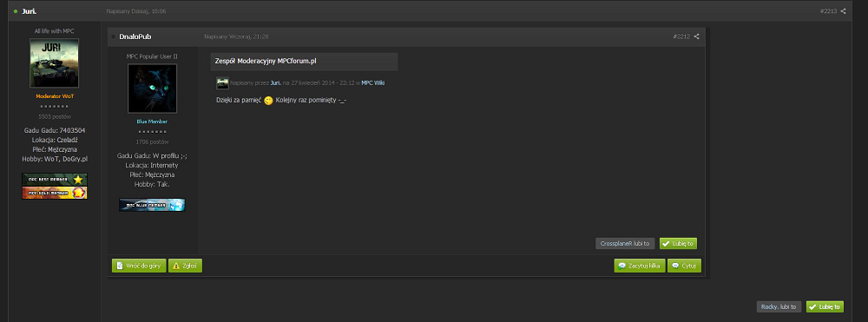Open post permalink #2212
Viewport: 868px width, 322px height.
681,36
